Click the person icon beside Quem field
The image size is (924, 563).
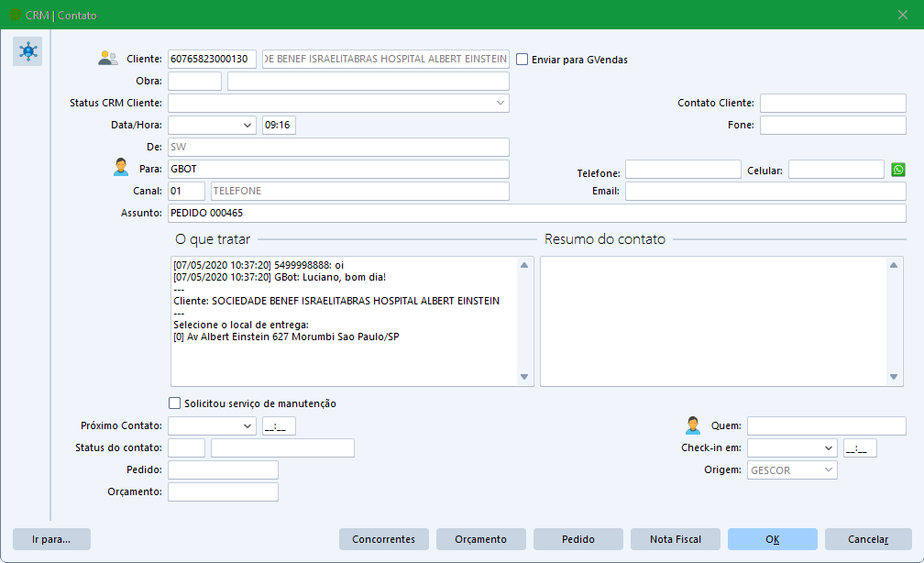pyautogui.click(x=693, y=425)
